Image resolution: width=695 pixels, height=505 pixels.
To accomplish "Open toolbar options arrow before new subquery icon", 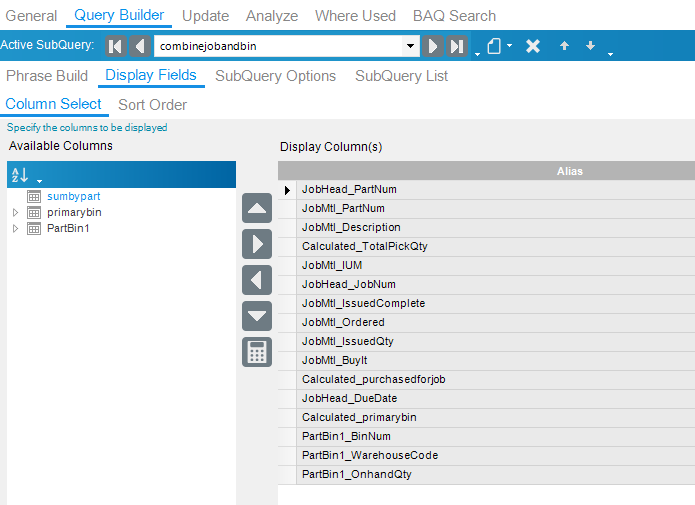I will [477, 54].
